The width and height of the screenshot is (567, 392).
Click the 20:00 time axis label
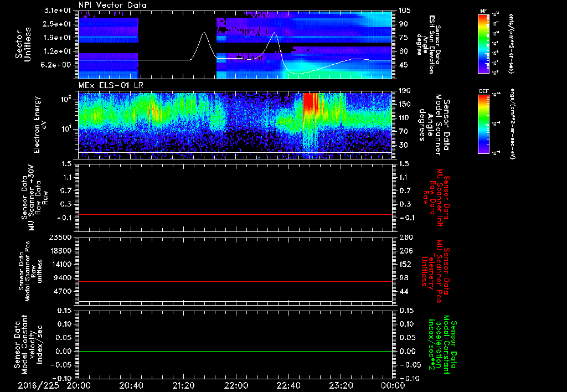79,386
